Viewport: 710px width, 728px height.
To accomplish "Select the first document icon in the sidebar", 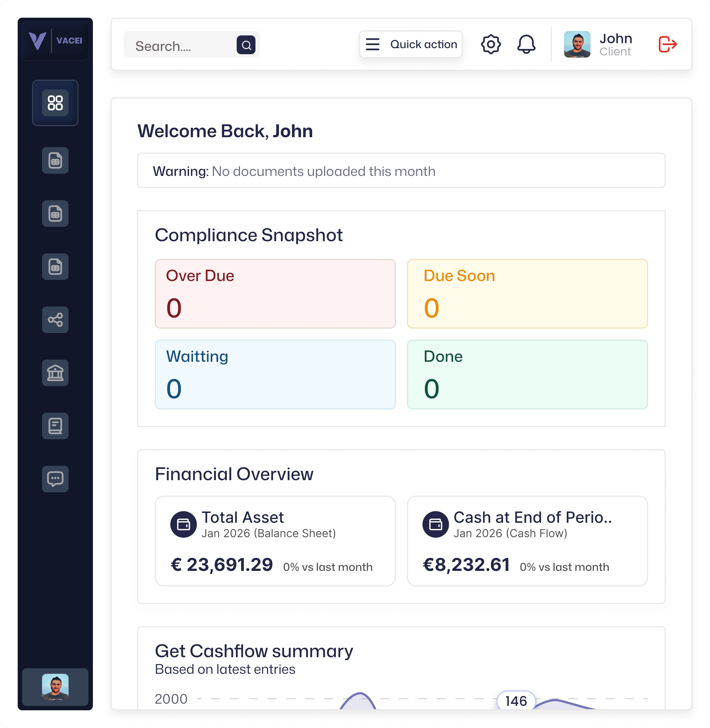I will pyautogui.click(x=55, y=160).
